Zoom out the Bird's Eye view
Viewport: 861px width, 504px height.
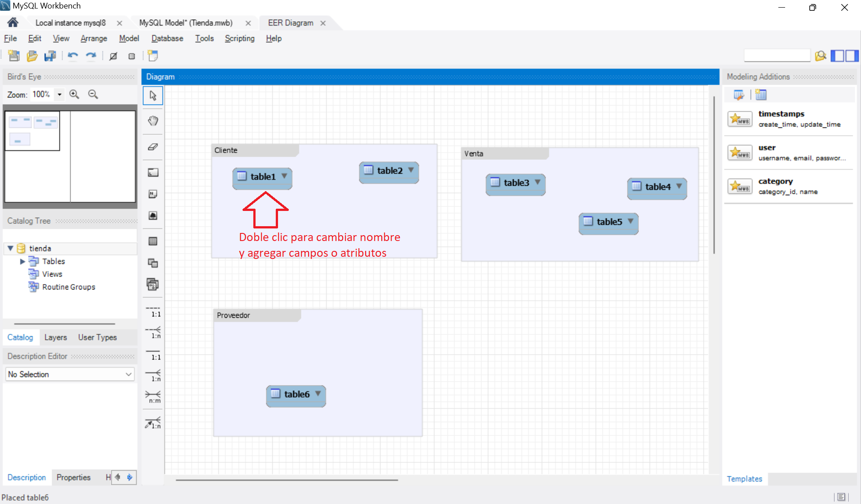click(x=93, y=94)
